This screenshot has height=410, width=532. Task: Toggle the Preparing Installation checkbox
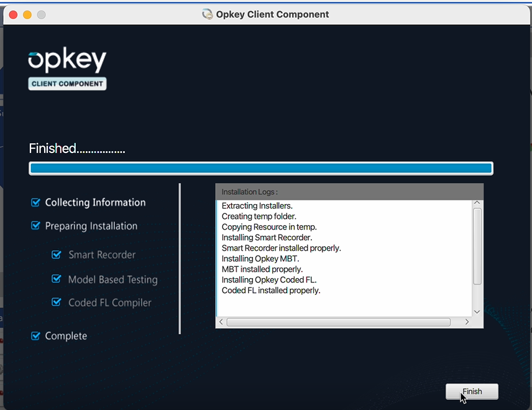pos(35,226)
